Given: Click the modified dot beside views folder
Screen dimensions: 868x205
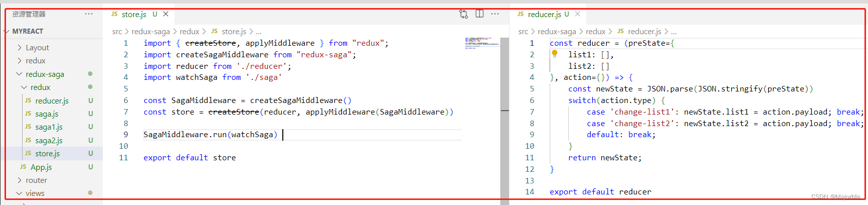Looking at the screenshot, I should coord(90,193).
